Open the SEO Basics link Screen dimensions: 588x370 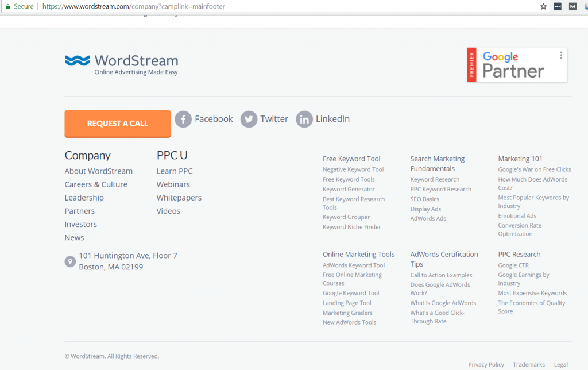pyautogui.click(x=424, y=199)
